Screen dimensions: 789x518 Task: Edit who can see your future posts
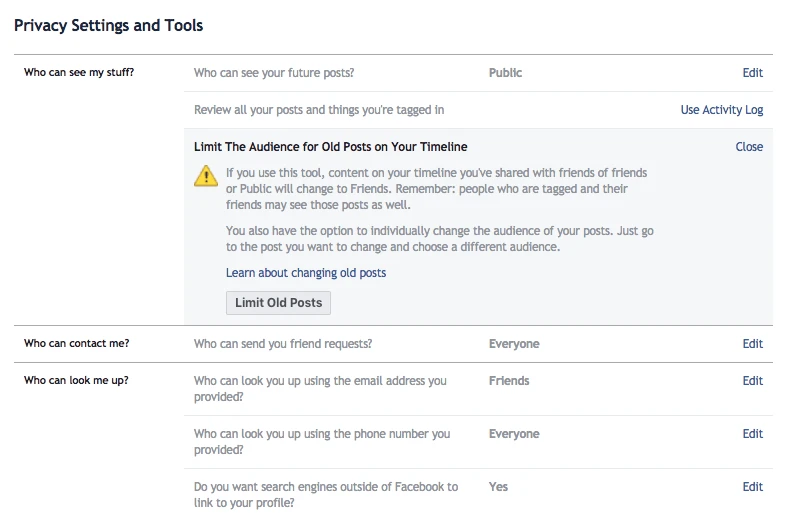(x=752, y=73)
